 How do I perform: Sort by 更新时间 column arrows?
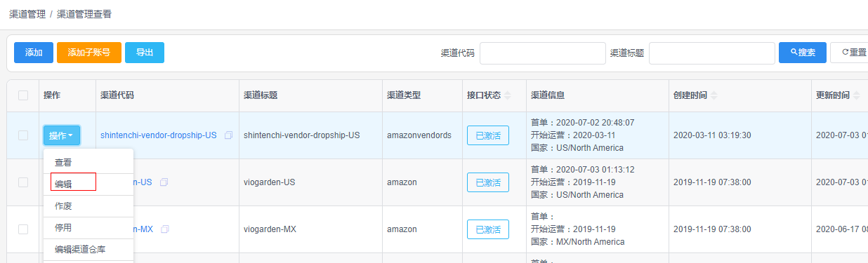[x=857, y=95]
